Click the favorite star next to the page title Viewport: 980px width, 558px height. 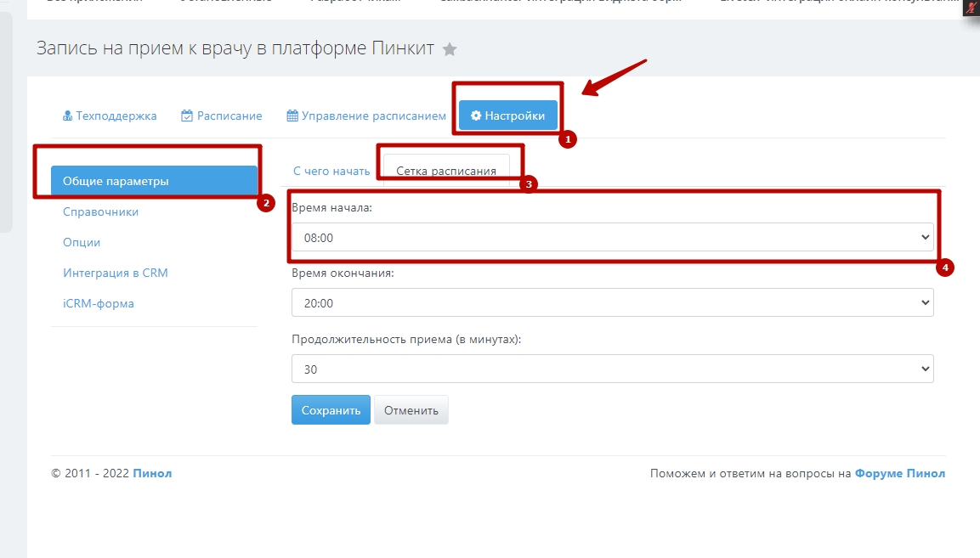click(450, 49)
